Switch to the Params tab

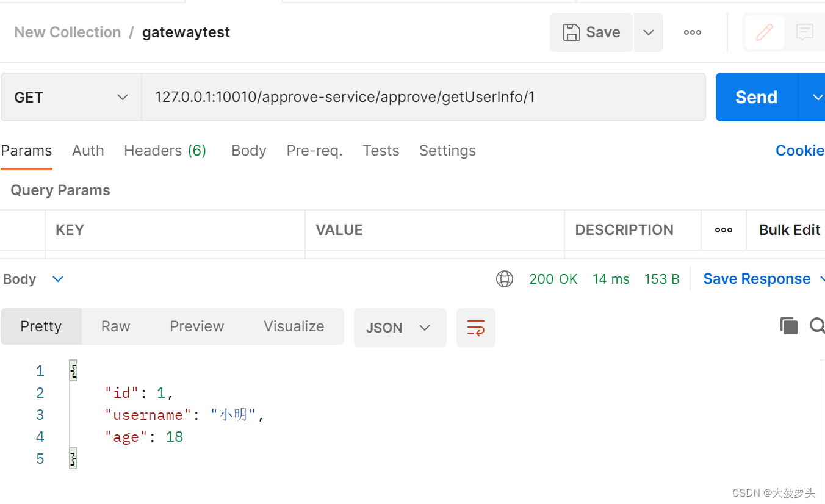(x=26, y=151)
